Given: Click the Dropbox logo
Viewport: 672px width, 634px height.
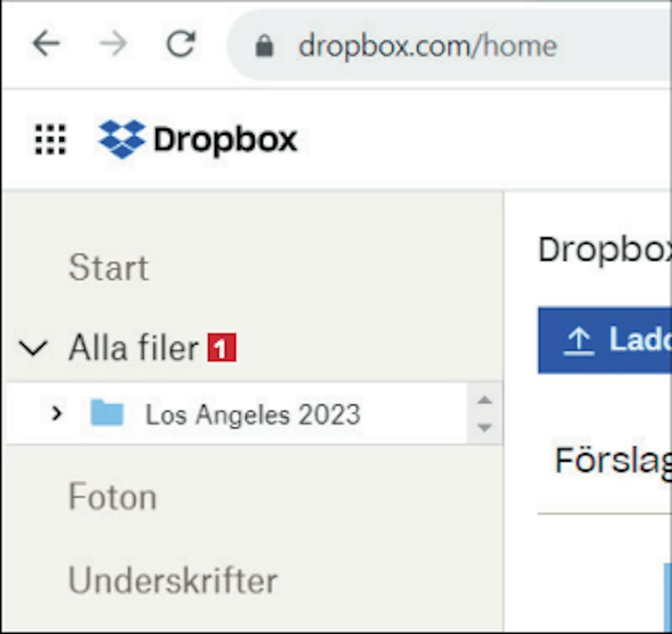Looking at the screenshot, I should 198,139.
